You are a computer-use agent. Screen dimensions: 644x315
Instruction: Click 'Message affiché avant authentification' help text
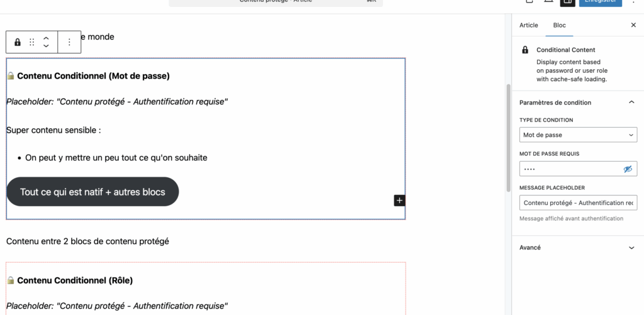(571, 218)
